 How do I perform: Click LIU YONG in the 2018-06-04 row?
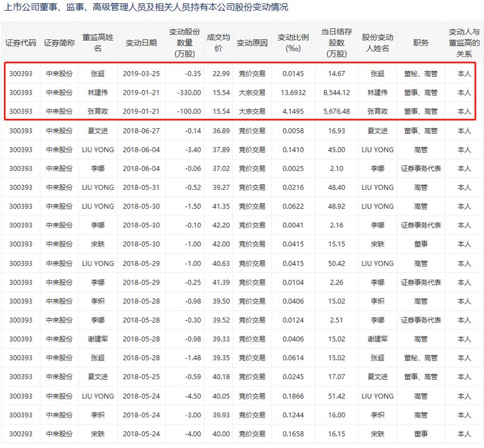99,150
